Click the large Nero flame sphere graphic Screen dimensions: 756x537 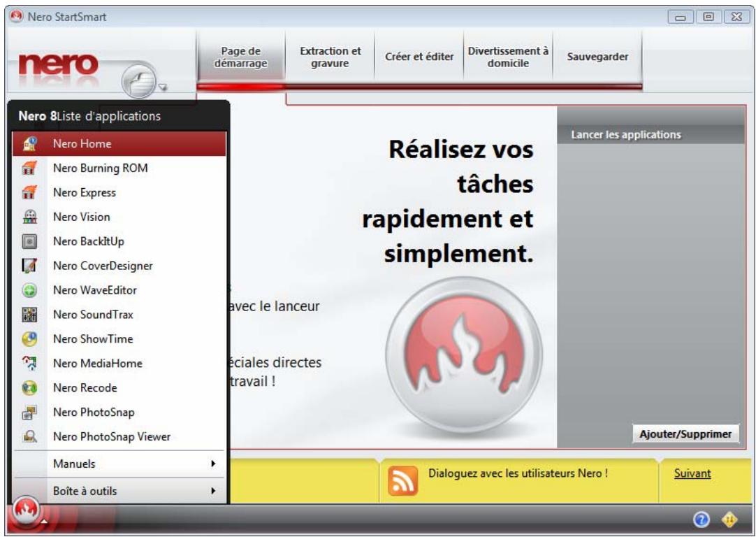coord(464,356)
